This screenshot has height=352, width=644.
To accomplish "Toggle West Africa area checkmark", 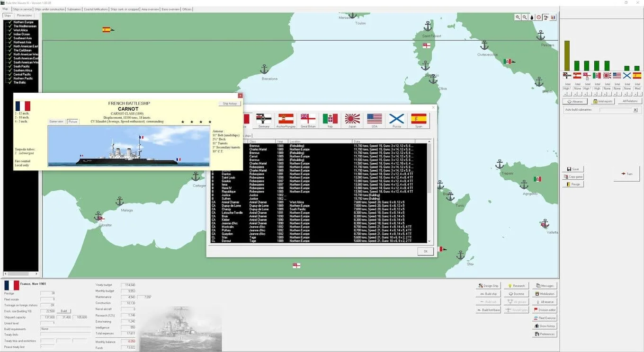I will coord(9,30).
